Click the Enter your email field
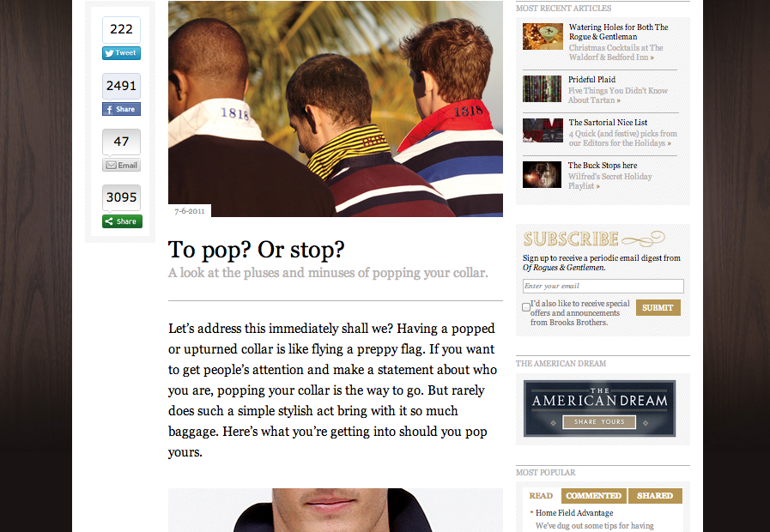This screenshot has height=532, width=770. [603, 286]
